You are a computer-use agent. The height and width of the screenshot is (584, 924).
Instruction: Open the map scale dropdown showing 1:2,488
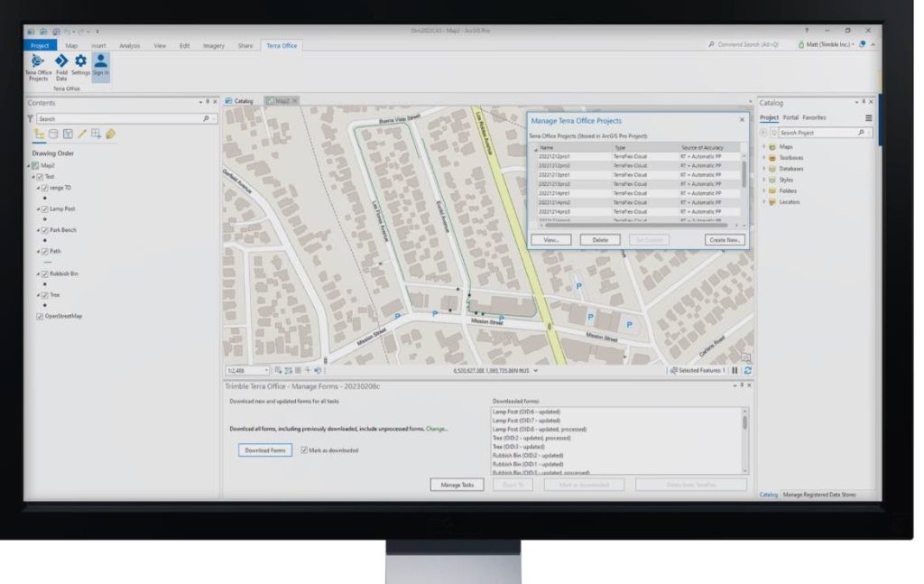[x=266, y=368]
